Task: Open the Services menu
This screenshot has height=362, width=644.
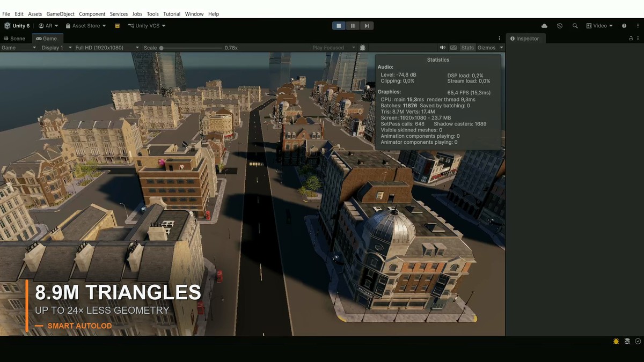Action: [119, 14]
